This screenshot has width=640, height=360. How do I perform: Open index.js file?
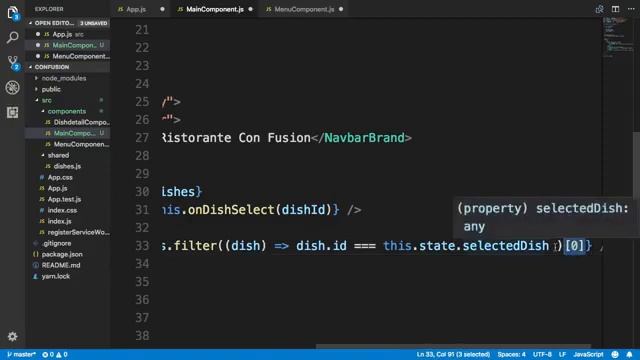pos(59,221)
